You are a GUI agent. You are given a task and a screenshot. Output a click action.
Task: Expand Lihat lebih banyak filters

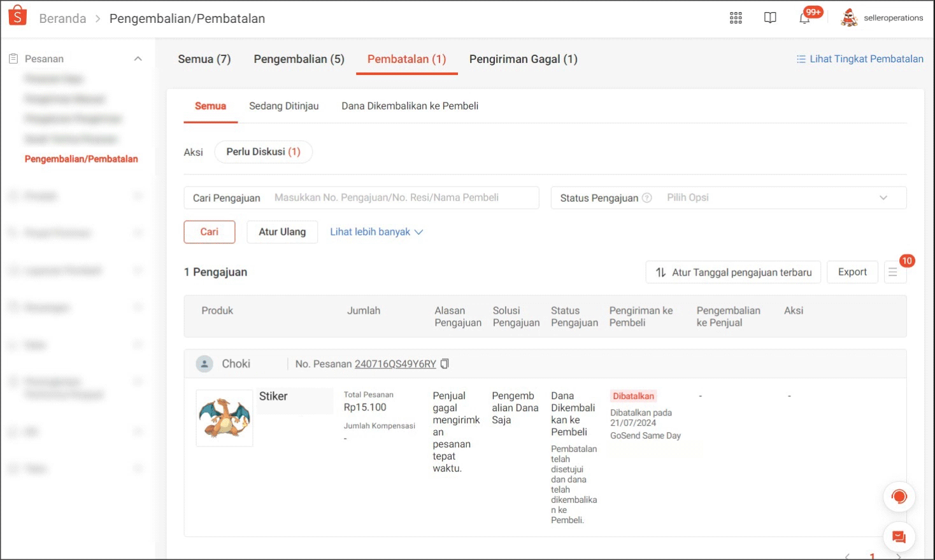point(376,232)
